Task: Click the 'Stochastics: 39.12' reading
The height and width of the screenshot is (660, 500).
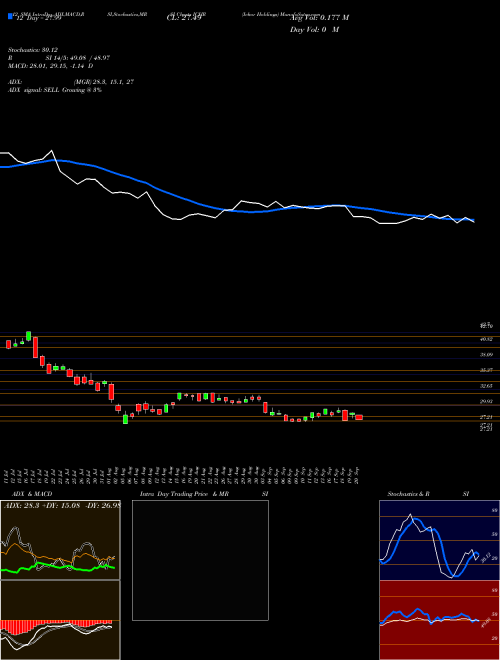Action: coord(33,50)
